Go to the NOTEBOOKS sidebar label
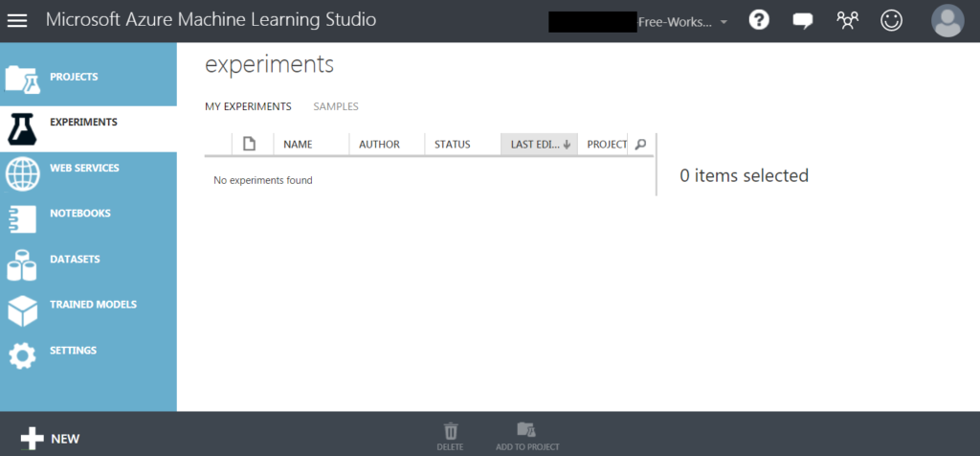 click(80, 213)
